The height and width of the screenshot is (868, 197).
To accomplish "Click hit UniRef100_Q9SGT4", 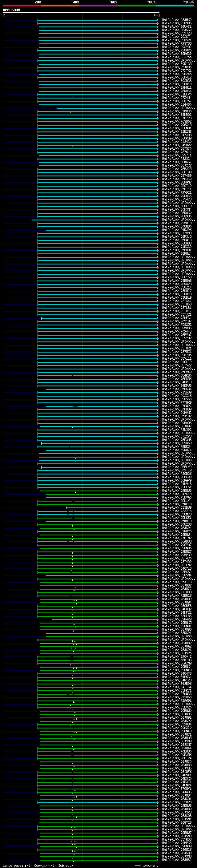I will pos(177,37).
